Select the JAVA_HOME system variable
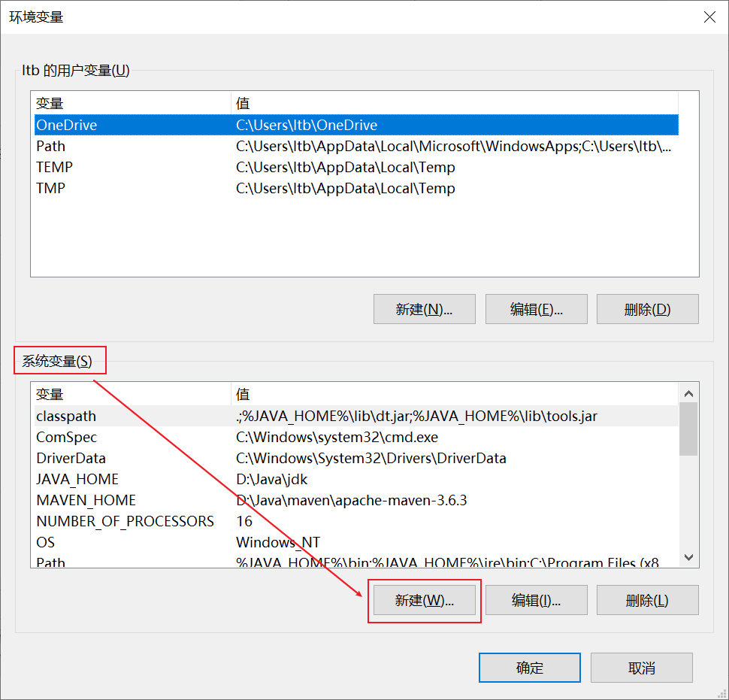The width and height of the screenshot is (729, 700). (x=356, y=479)
